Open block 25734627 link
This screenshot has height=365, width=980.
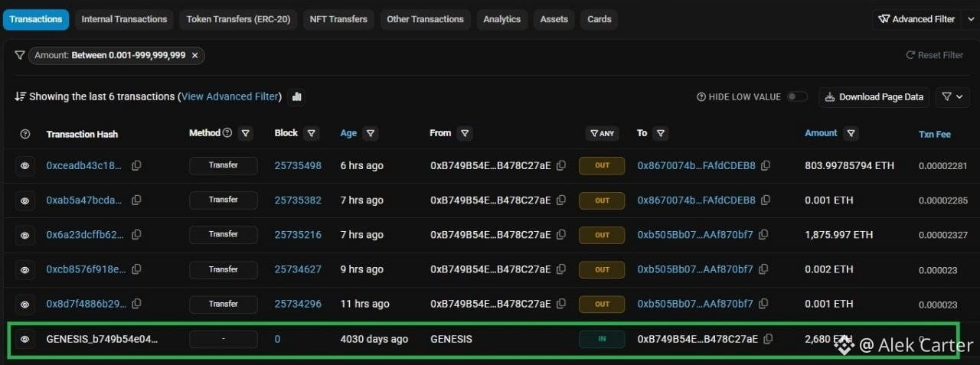click(x=298, y=269)
